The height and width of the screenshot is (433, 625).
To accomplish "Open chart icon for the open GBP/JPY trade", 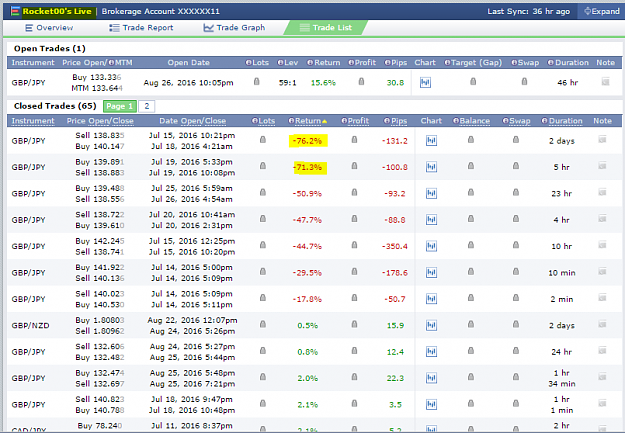I will pos(425,83).
